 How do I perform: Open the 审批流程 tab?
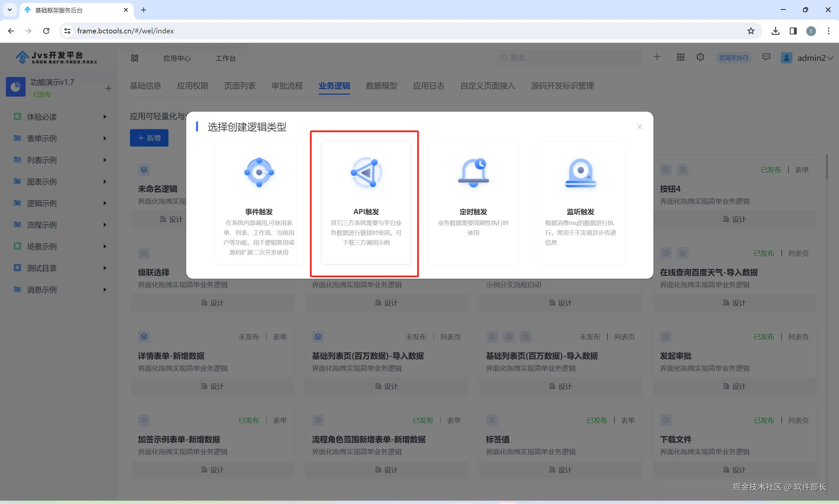click(x=287, y=86)
